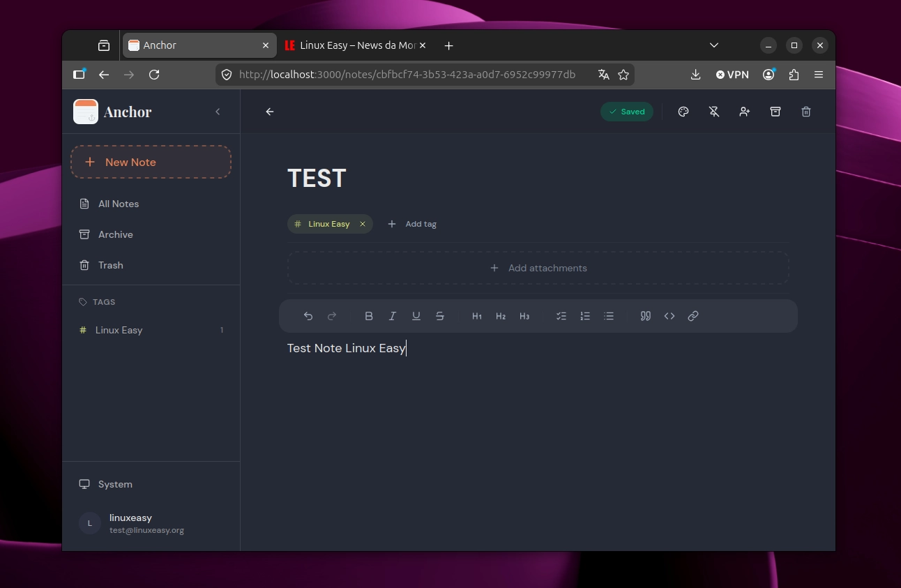Toggle strikethrough formatting
901x588 pixels.
click(440, 316)
